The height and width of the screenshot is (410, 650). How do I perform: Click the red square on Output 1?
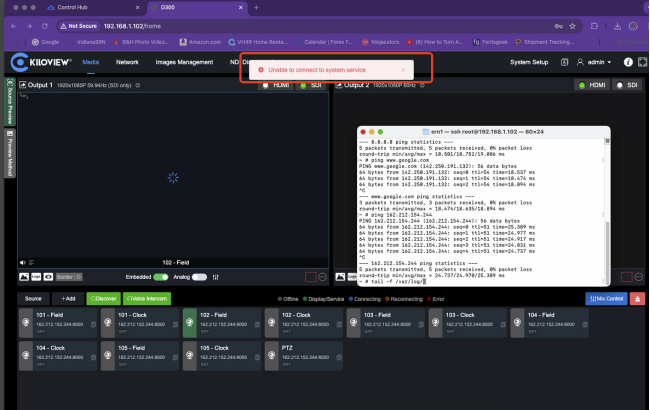click(310, 277)
